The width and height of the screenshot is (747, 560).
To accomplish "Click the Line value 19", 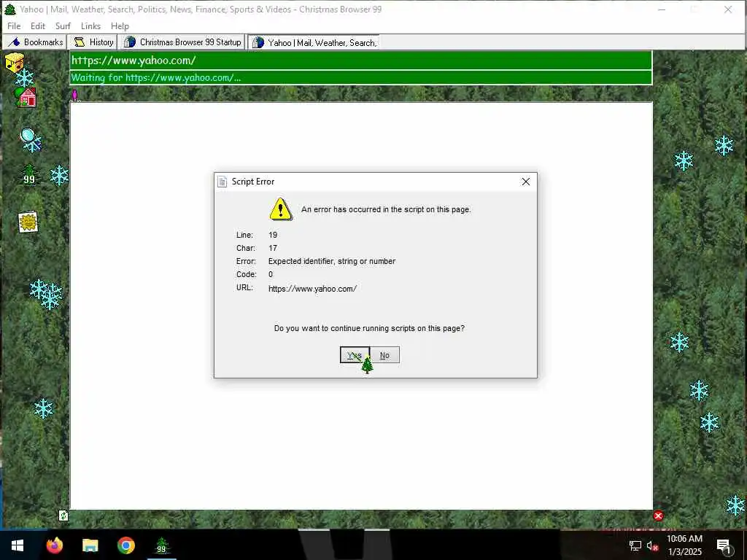I will pos(273,235).
